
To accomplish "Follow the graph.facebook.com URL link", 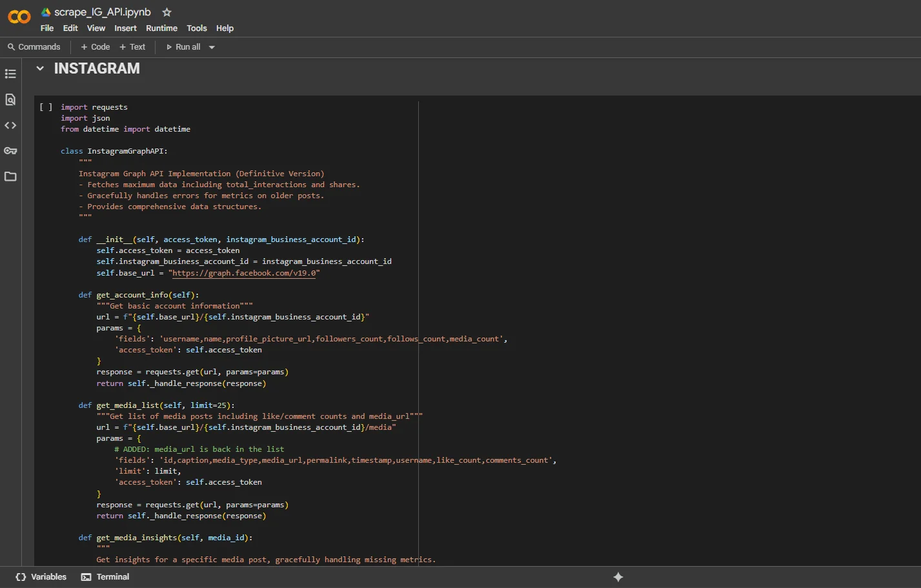I will (244, 273).
